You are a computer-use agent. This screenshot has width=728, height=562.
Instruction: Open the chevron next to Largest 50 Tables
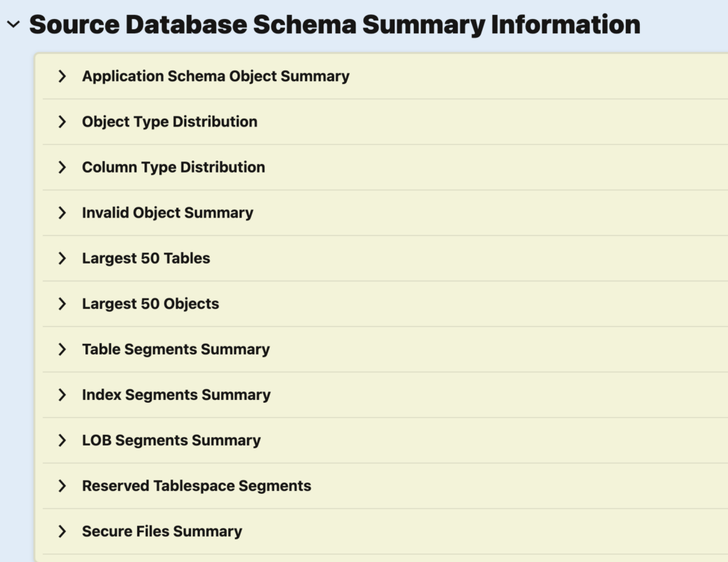[x=63, y=258]
